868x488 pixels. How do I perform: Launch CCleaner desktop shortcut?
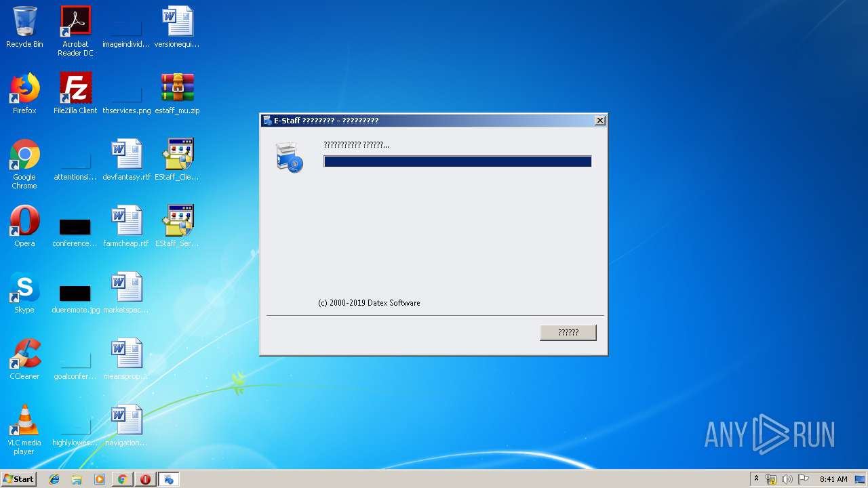pyautogui.click(x=24, y=359)
